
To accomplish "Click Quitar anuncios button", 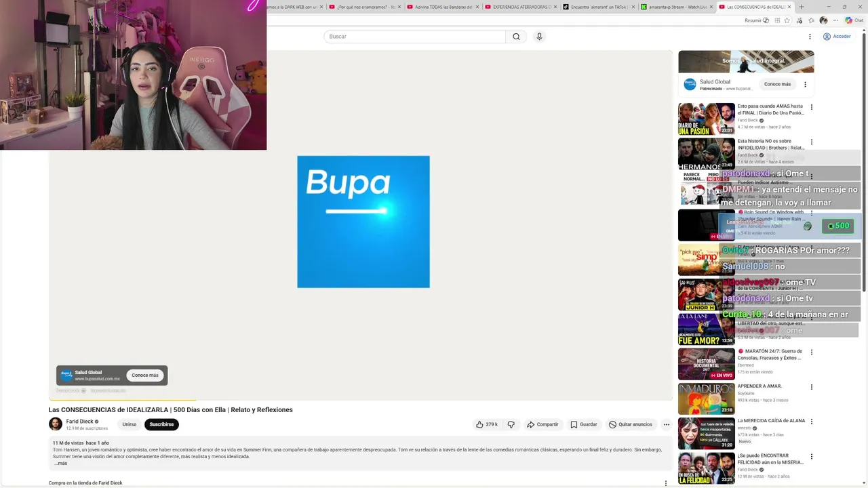I will click(630, 424).
